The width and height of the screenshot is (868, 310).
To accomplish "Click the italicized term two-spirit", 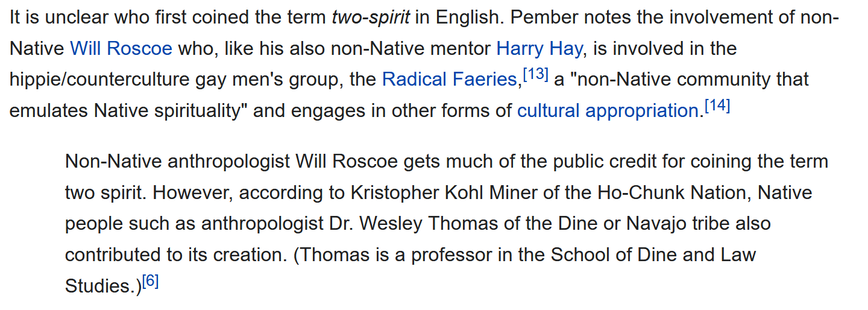I will 371,16.
